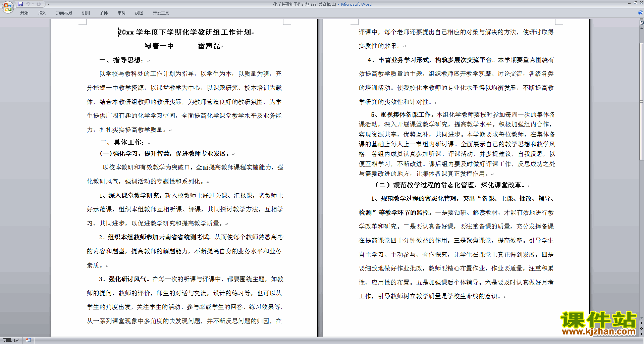Click the Next Page browse arrow

point(641,334)
